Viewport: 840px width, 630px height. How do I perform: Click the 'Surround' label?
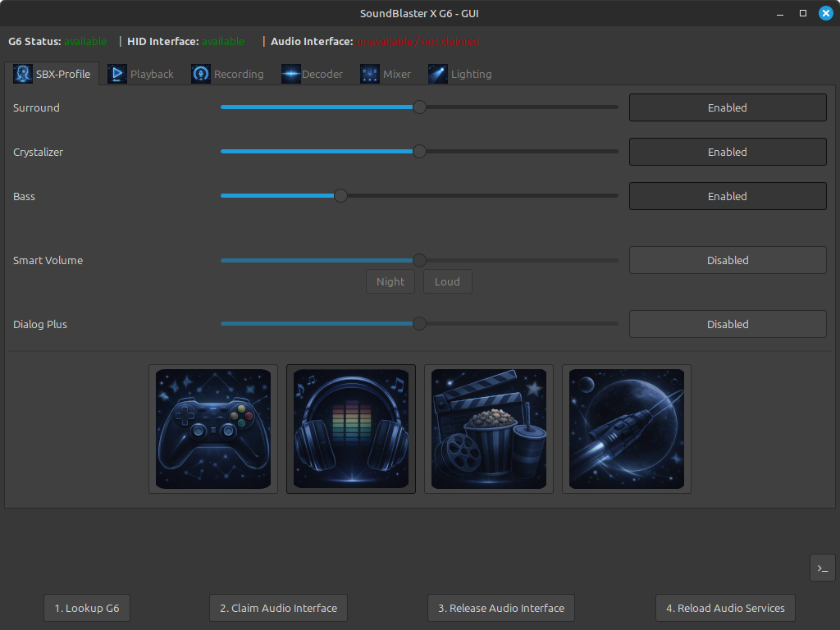(36, 107)
